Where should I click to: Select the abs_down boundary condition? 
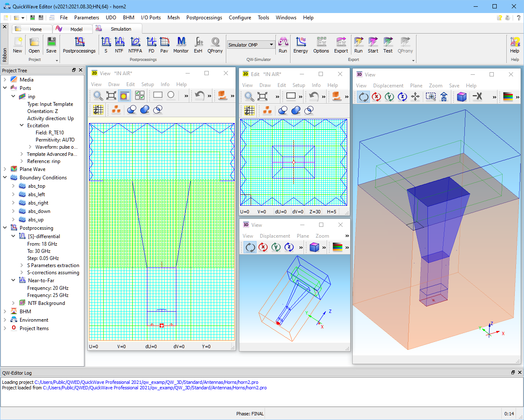coord(39,211)
